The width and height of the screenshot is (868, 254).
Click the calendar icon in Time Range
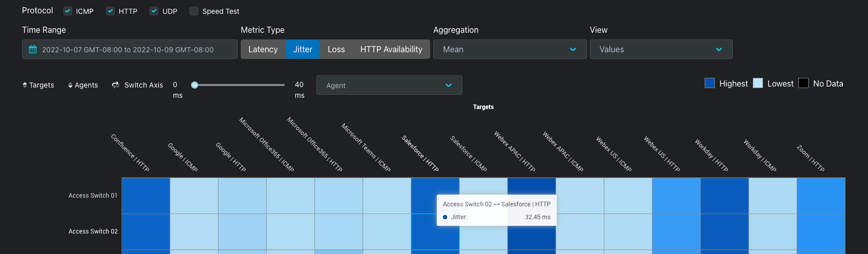(33, 50)
